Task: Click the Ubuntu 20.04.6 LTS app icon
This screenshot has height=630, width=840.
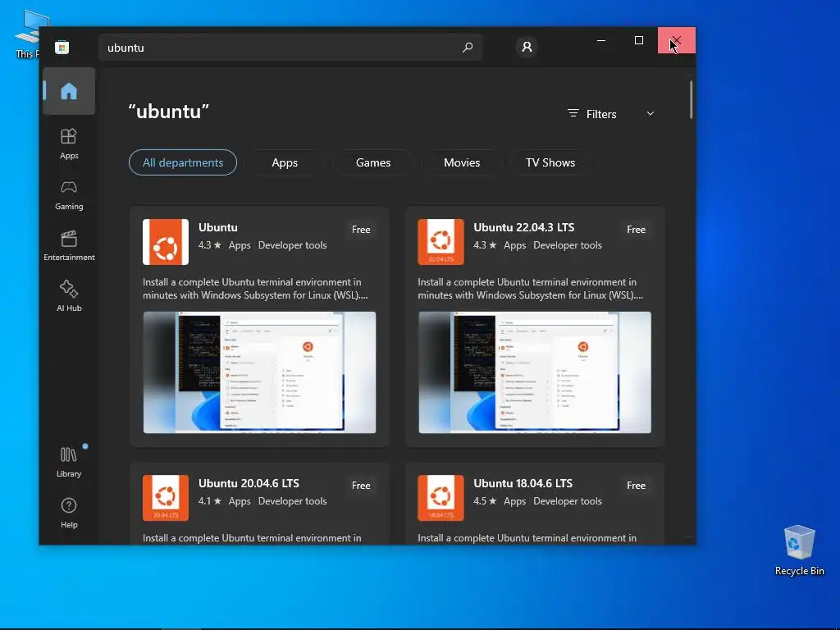Action: click(166, 498)
